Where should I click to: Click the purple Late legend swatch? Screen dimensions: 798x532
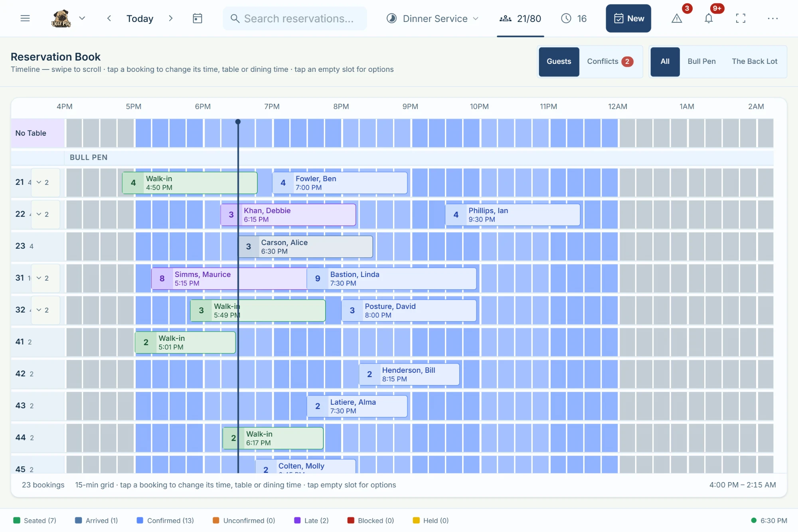[x=297, y=520]
